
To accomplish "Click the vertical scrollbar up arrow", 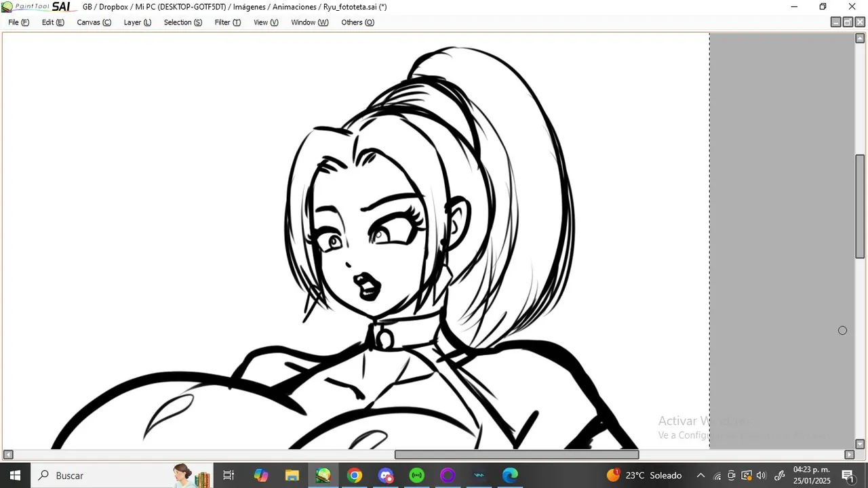I will click(x=860, y=38).
